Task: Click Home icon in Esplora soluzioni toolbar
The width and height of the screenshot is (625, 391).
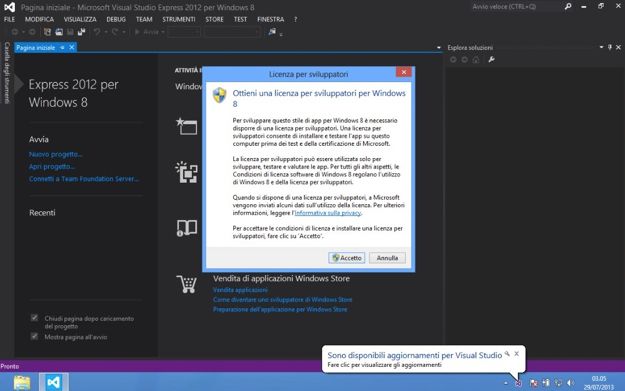Action: [476, 59]
